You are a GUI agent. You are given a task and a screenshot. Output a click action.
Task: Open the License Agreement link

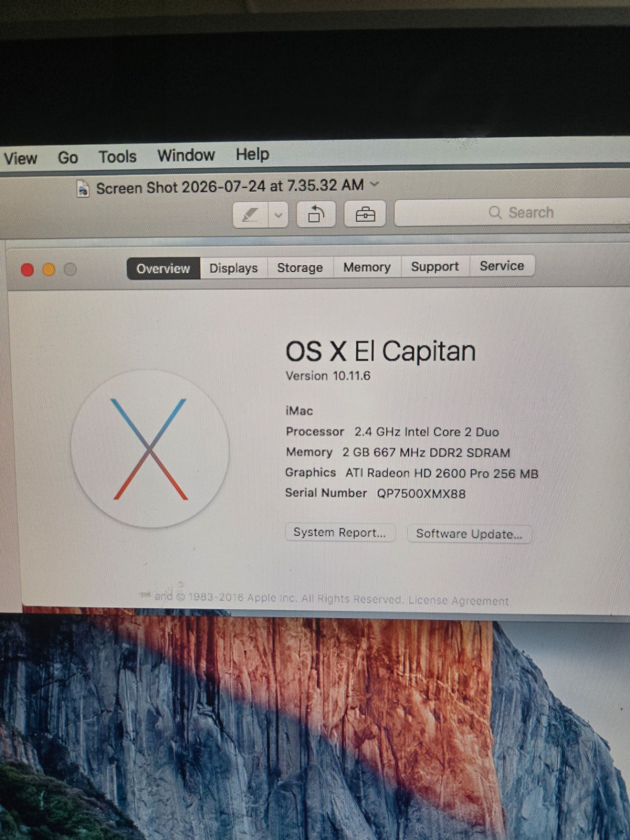458,601
